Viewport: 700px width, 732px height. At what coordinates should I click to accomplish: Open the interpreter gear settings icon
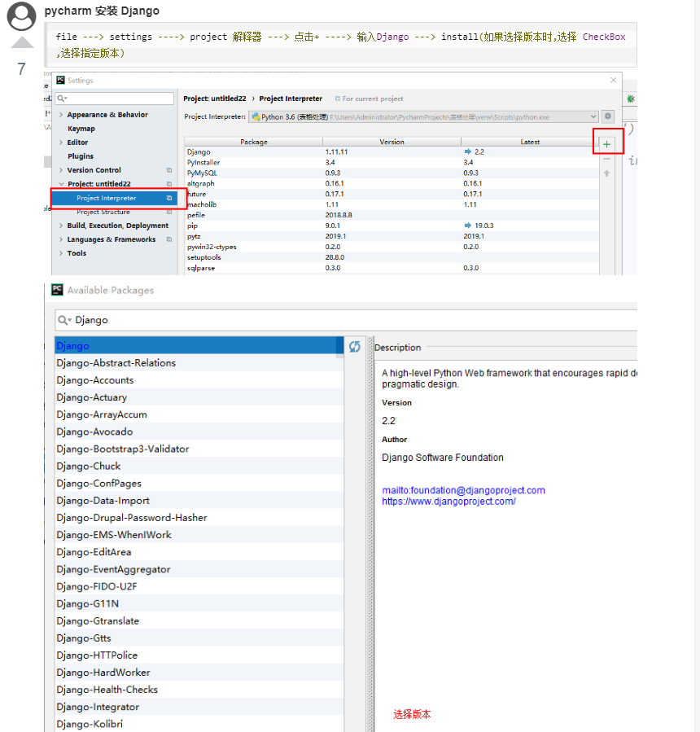607,116
